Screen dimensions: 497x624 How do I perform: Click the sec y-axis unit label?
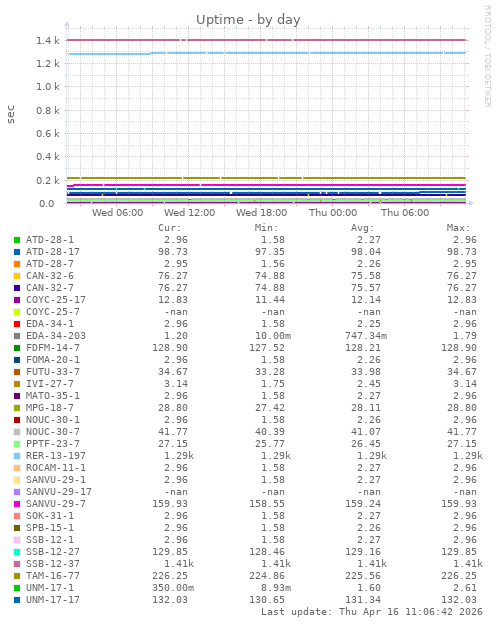[x=11, y=114]
